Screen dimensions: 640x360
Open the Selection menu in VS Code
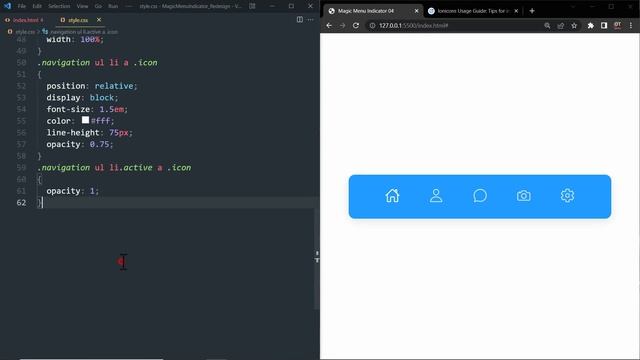pyautogui.click(x=59, y=6)
